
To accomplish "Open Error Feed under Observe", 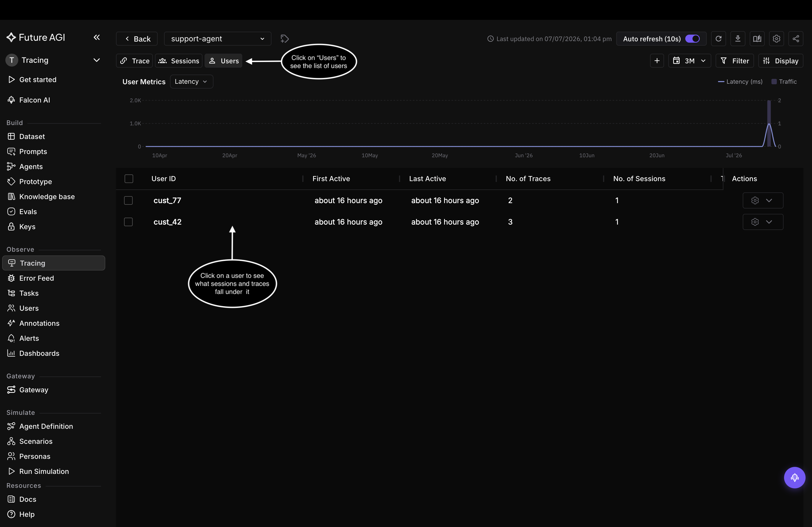I will (37, 278).
